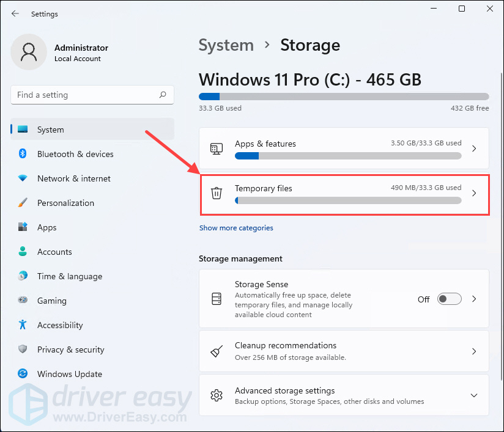Click the Find a setting search box
504x432 pixels.
(92, 95)
